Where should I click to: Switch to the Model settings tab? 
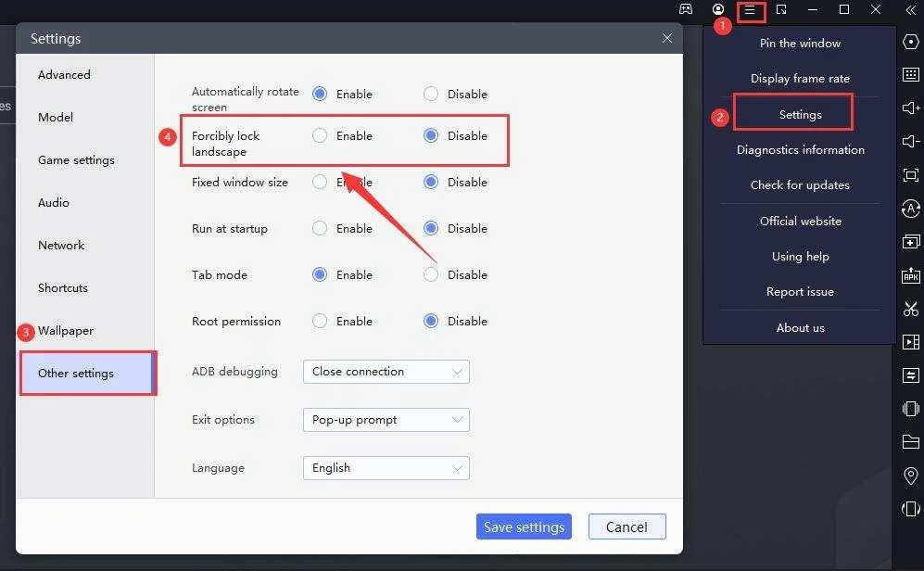56,118
